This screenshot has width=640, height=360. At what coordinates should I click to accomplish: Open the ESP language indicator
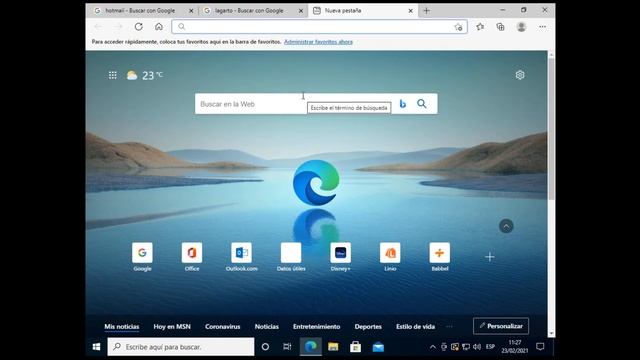(x=490, y=347)
